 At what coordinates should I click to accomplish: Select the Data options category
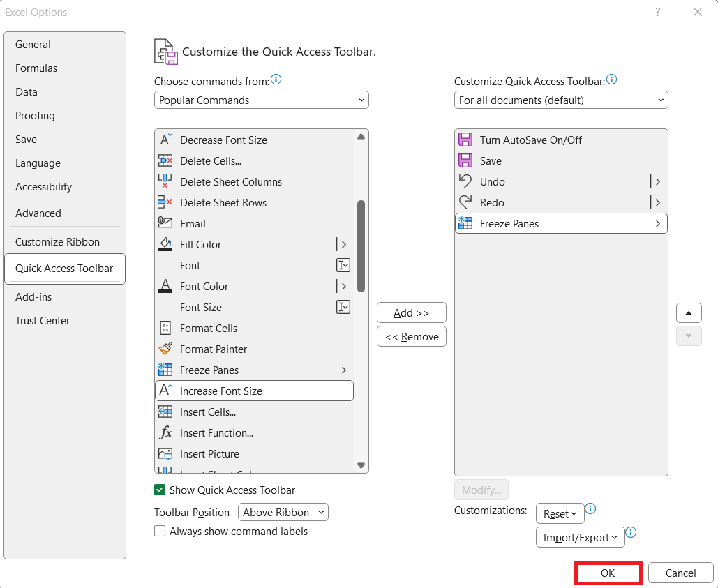tap(65, 92)
